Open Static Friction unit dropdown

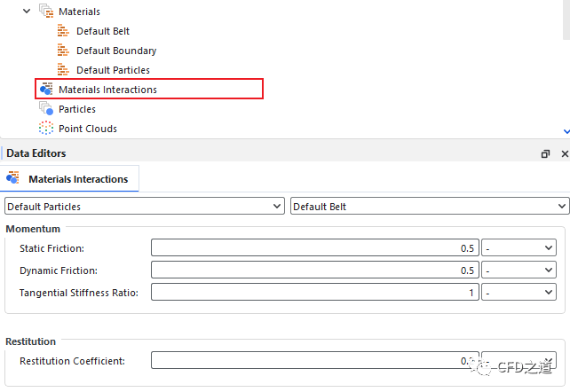tap(519, 248)
